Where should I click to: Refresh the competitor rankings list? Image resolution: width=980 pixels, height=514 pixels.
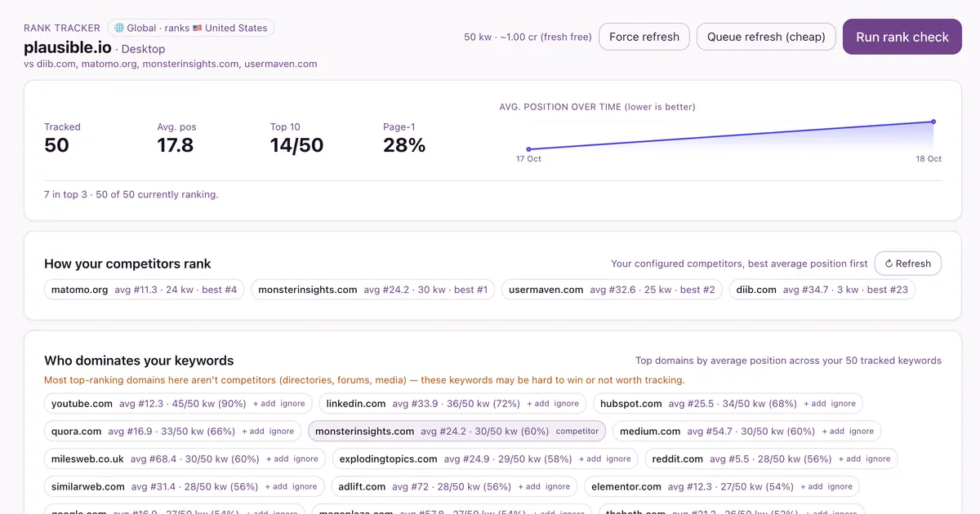pyautogui.click(x=908, y=264)
